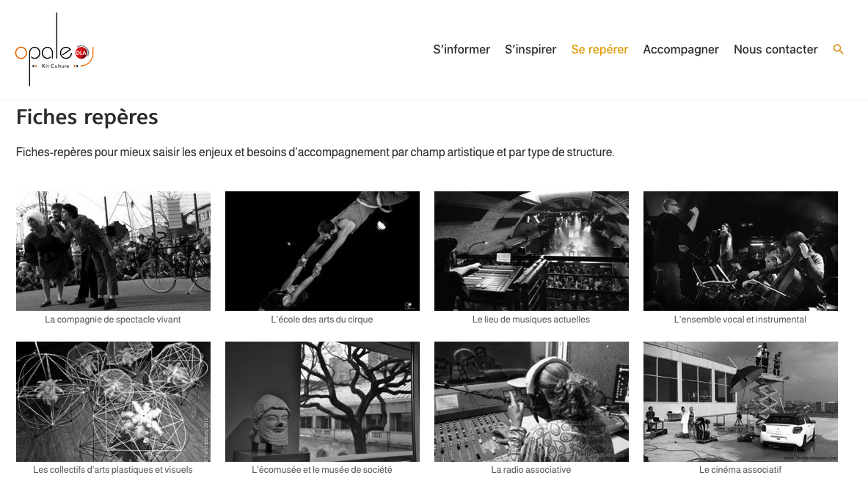Open the Nous contacter page
This screenshot has height=486, width=868.
click(776, 49)
